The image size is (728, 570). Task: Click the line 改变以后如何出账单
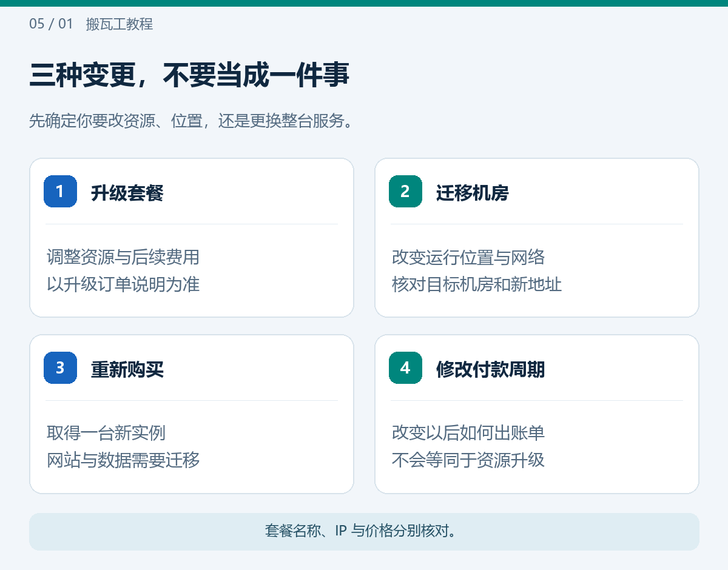tap(468, 433)
